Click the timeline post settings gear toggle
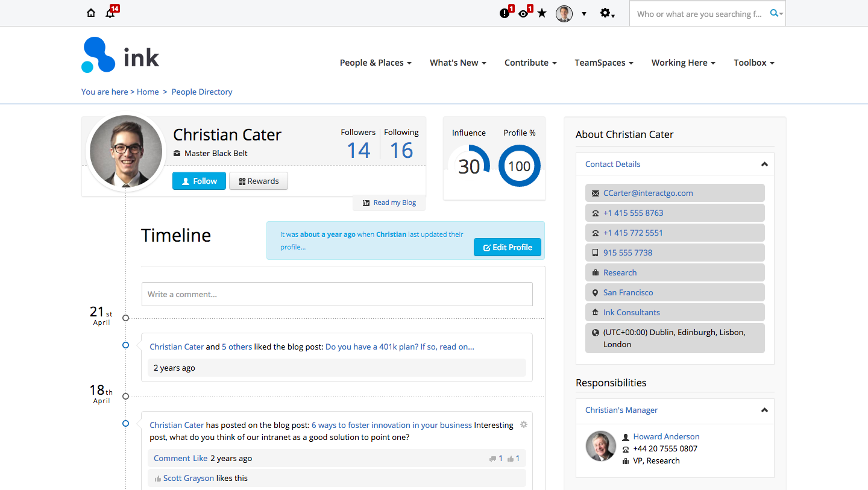This screenshot has height=490, width=868. coord(523,424)
